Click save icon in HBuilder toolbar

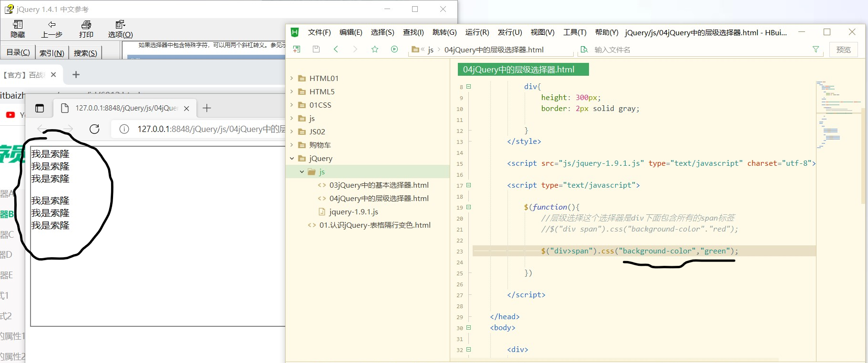coord(316,49)
